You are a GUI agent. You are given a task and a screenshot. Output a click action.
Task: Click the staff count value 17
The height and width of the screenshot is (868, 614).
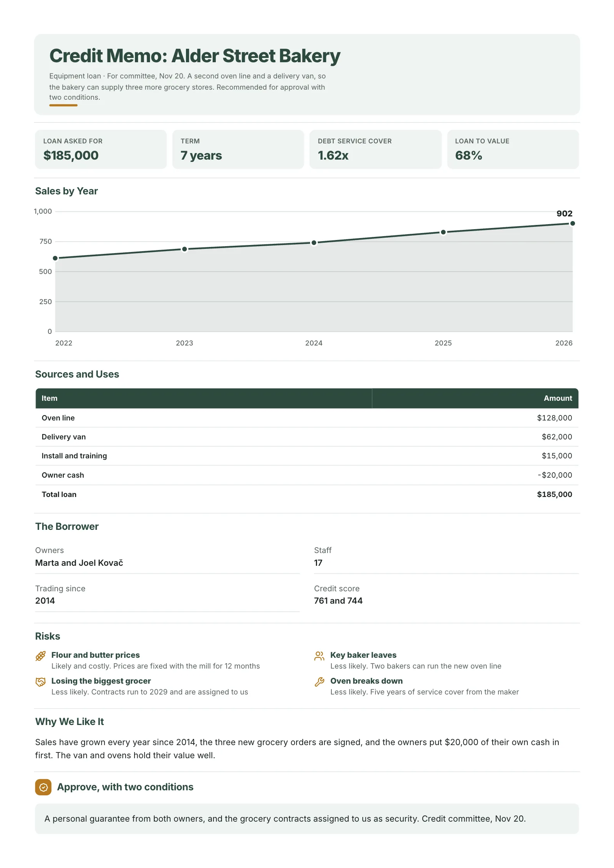click(x=318, y=563)
